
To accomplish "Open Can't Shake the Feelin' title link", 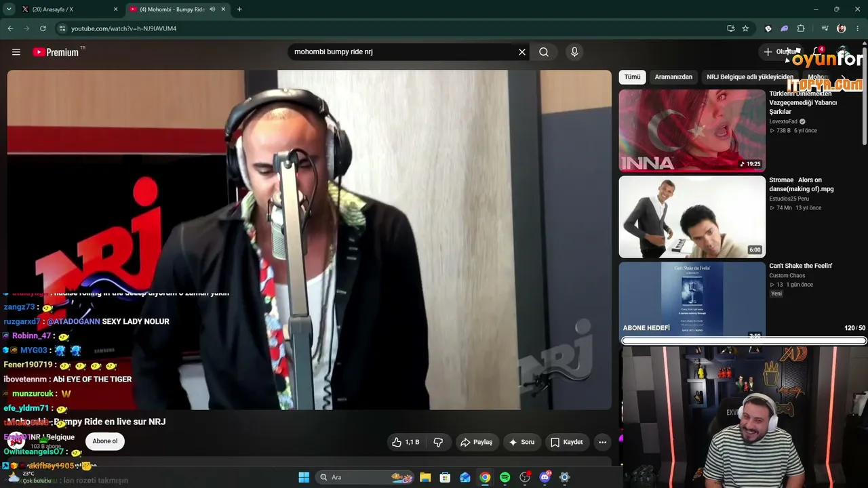I will tap(800, 266).
